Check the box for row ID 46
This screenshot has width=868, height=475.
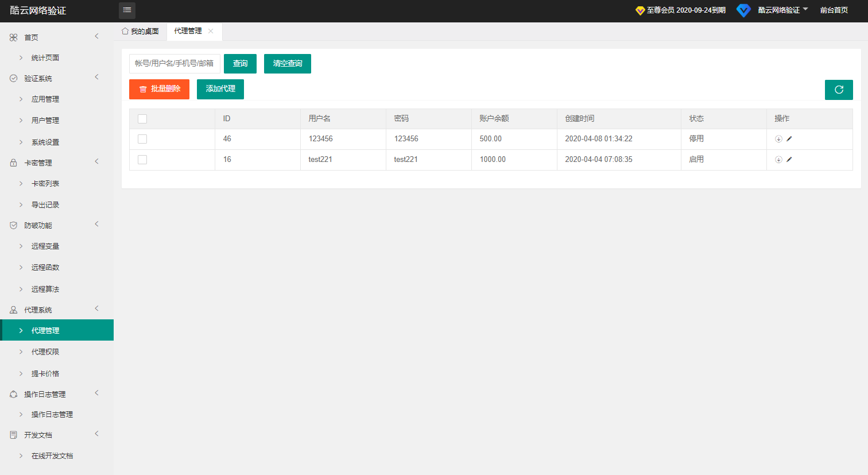pyautogui.click(x=142, y=139)
